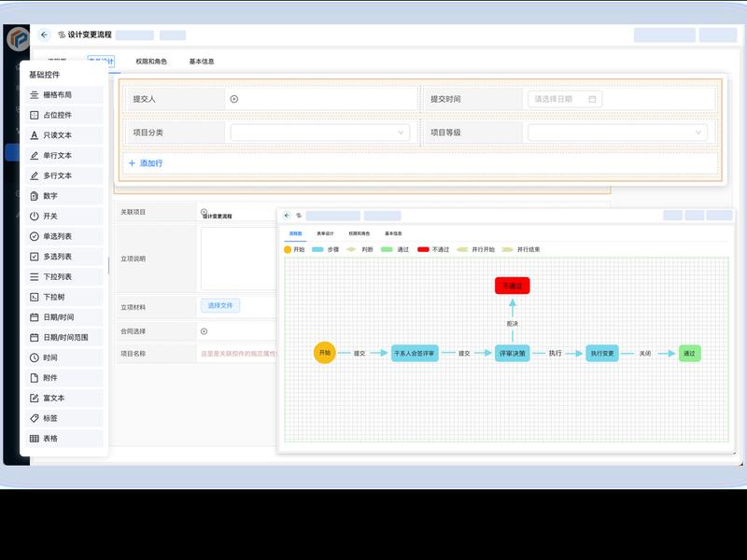Select the 多行文本 multi-line text control

tap(63, 175)
